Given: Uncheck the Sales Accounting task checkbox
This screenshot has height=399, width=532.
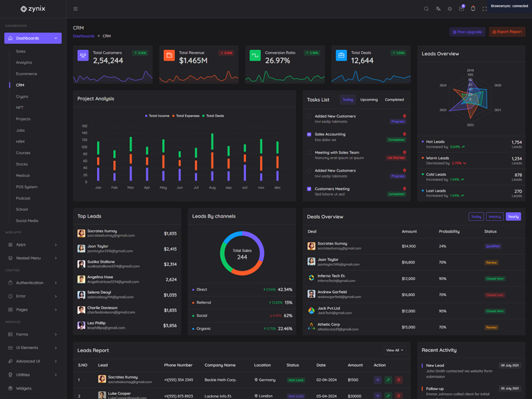Looking at the screenshot, I should point(309,134).
